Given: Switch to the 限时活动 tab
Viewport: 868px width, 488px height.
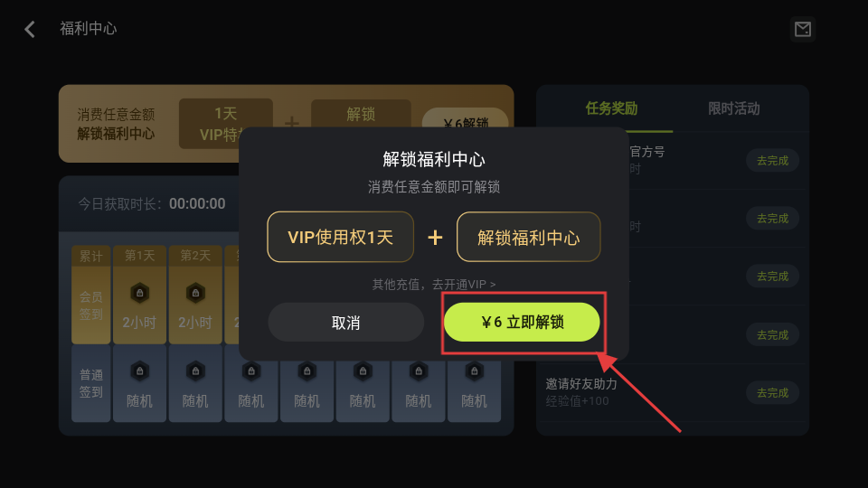Looking at the screenshot, I should 734,108.
